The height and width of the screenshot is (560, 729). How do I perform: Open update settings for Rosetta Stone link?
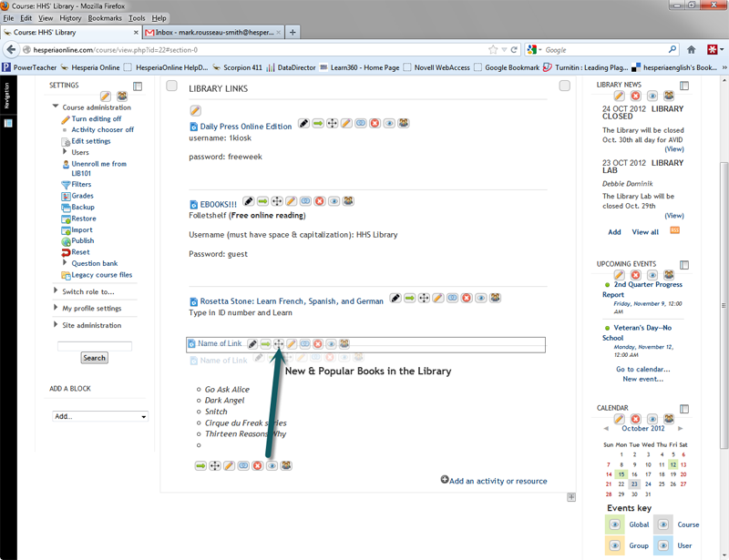[x=438, y=298]
